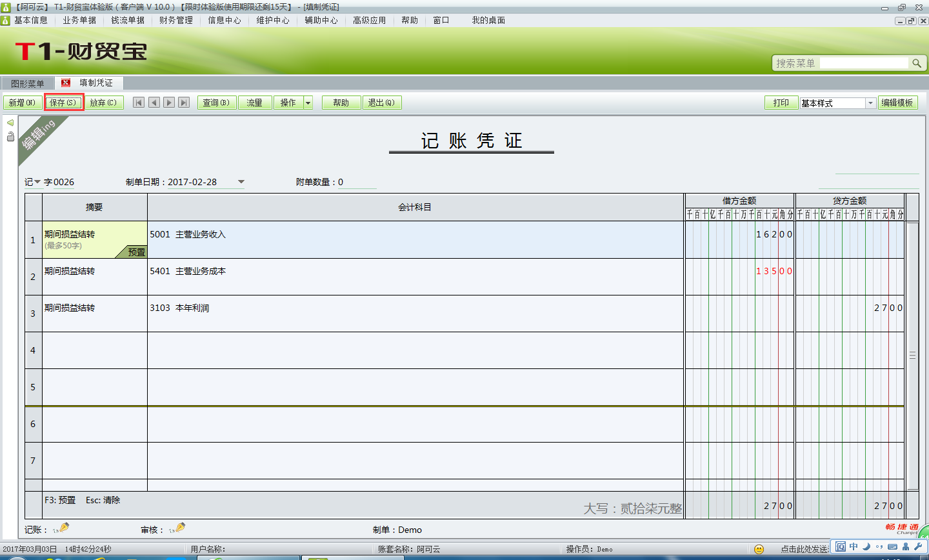Toggle Chinese/English input with the 中 icon

pyautogui.click(x=853, y=546)
